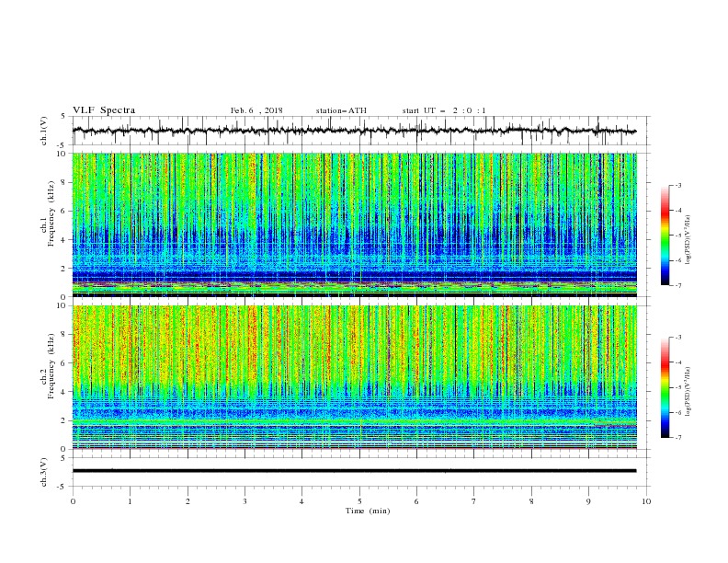Click the ch.2 frequency tick label "8"
The image size is (728, 563).
point(63,335)
